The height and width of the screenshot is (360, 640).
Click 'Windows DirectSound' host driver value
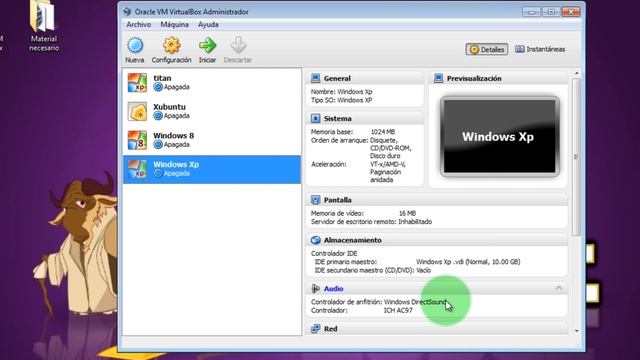[x=415, y=302]
